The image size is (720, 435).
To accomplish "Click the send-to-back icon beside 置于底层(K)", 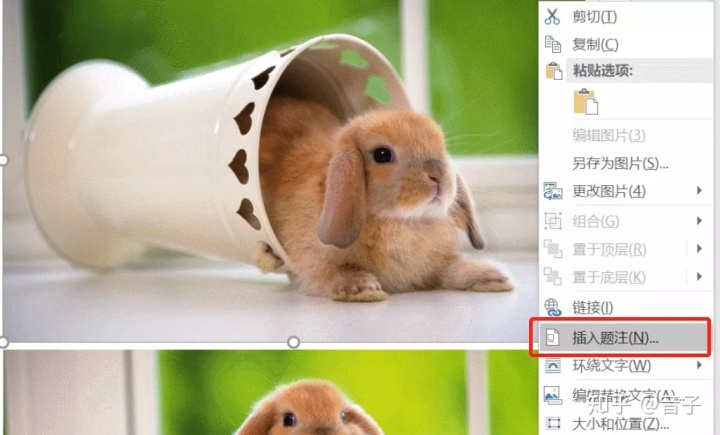I will (x=553, y=277).
